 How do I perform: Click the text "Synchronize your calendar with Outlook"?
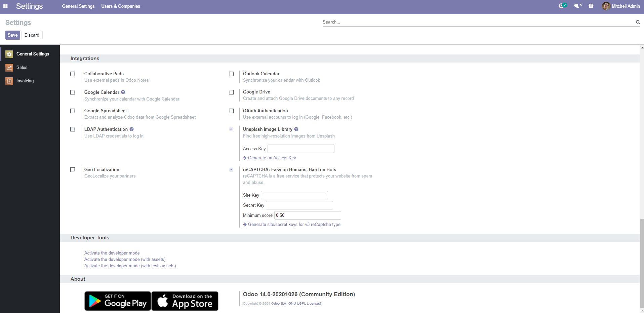coord(281,80)
